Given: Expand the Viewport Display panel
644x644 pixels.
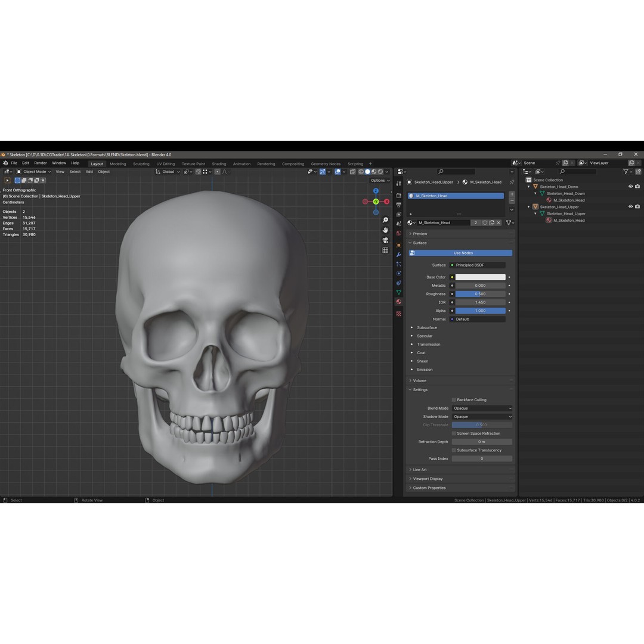Looking at the screenshot, I should 460,478.
